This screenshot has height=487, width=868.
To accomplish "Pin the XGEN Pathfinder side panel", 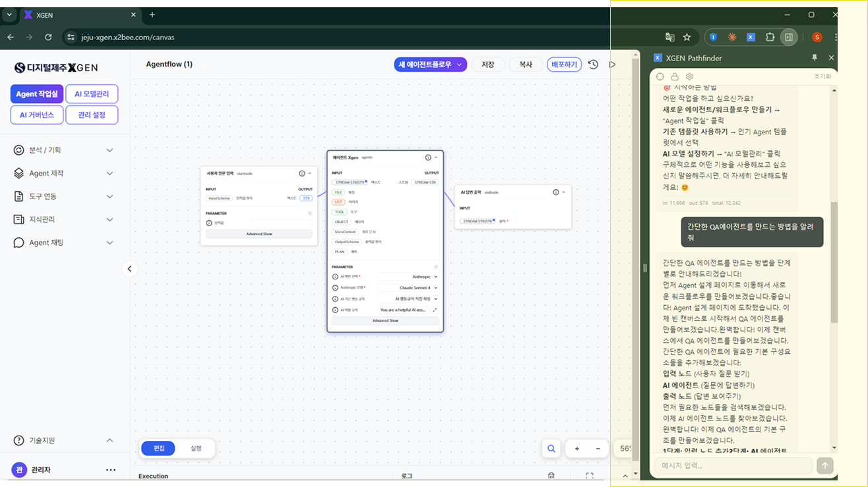I will 815,58.
